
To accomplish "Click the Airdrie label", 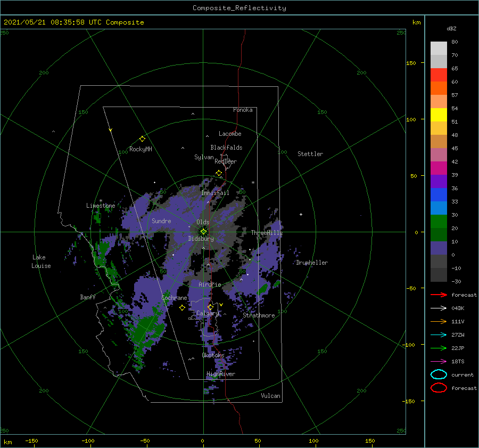I will coord(210,284).
